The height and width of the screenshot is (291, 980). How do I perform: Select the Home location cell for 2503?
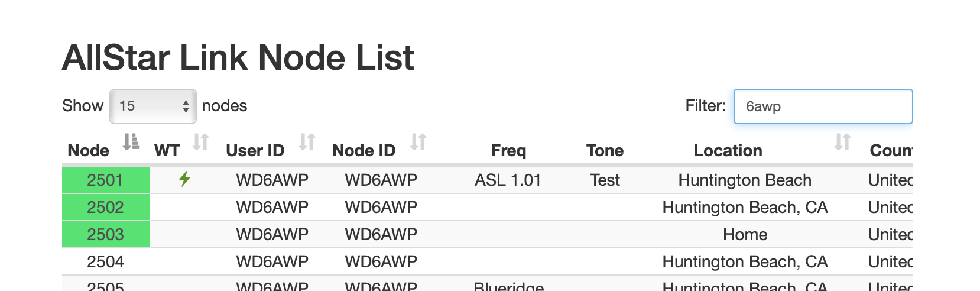[x=745, y=234]
